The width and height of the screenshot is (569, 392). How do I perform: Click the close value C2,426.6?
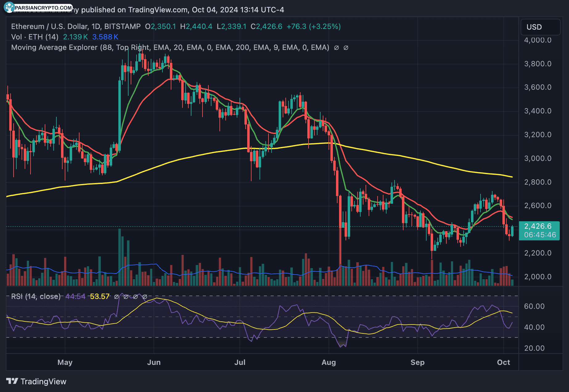tap(266, 27)
